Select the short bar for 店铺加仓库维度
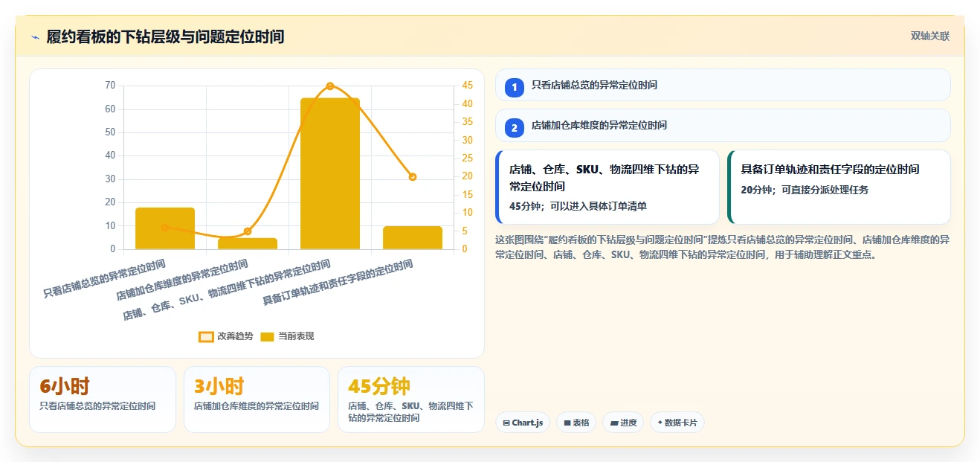The image size is (980, 462). (248, 243)
